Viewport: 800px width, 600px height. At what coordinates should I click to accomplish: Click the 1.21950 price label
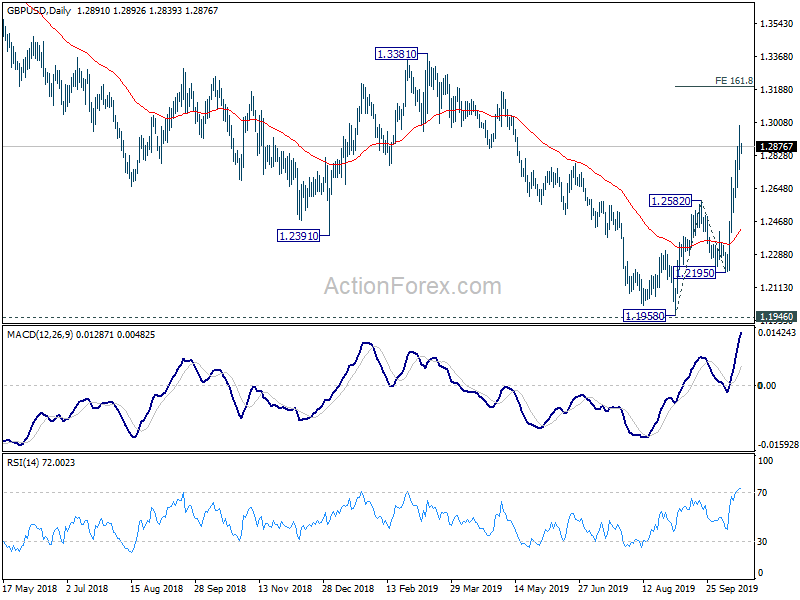coord(694,273)
